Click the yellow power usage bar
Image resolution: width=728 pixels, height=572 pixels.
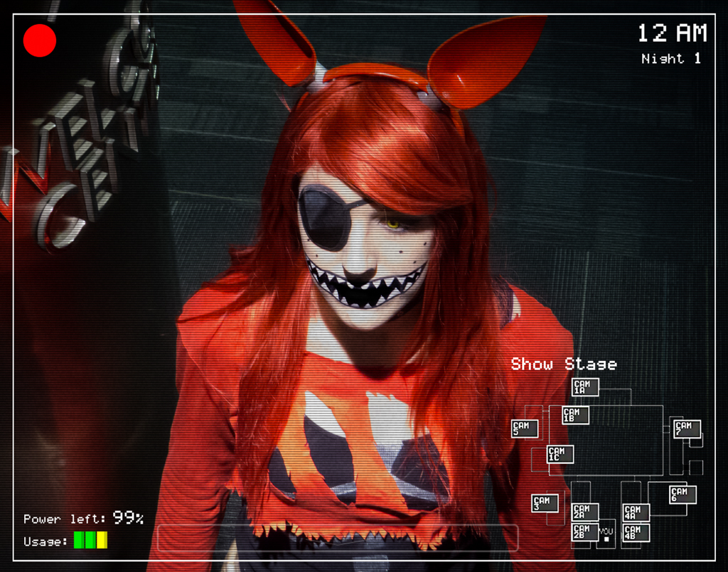[102, 540]
